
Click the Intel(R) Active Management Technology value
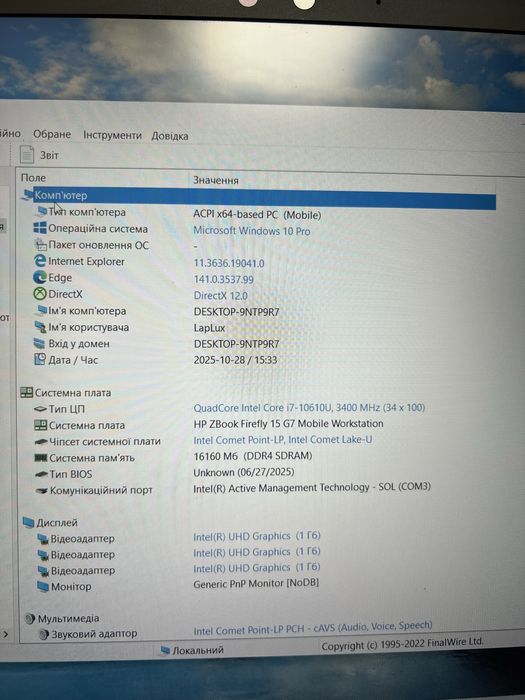click(x=312, y=488)
